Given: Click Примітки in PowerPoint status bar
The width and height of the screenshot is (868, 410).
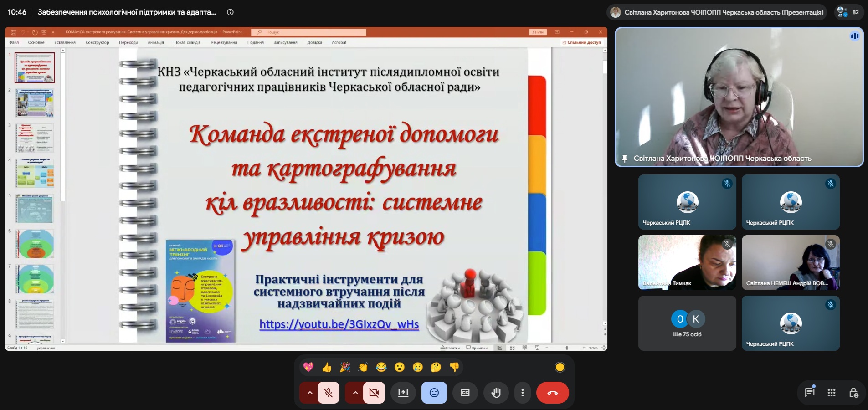Looking at the screenshot, I should pyautogui.click(x=477, y=348).
